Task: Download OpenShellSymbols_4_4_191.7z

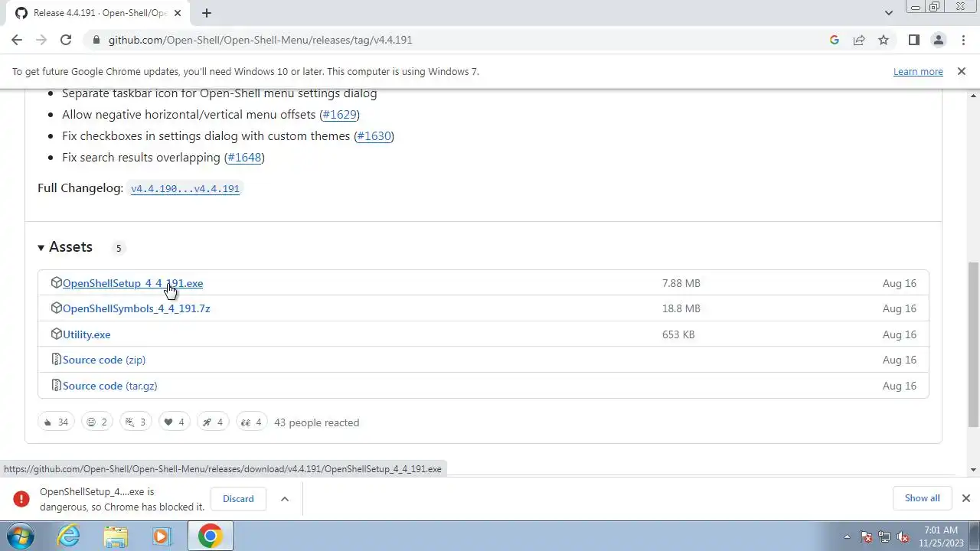Action: point(136,308)
